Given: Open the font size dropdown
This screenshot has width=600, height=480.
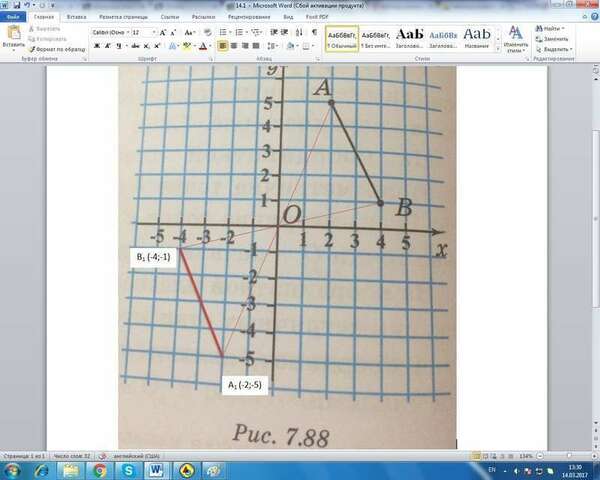Looking at the screenshot, I should (x=154, y=33).
